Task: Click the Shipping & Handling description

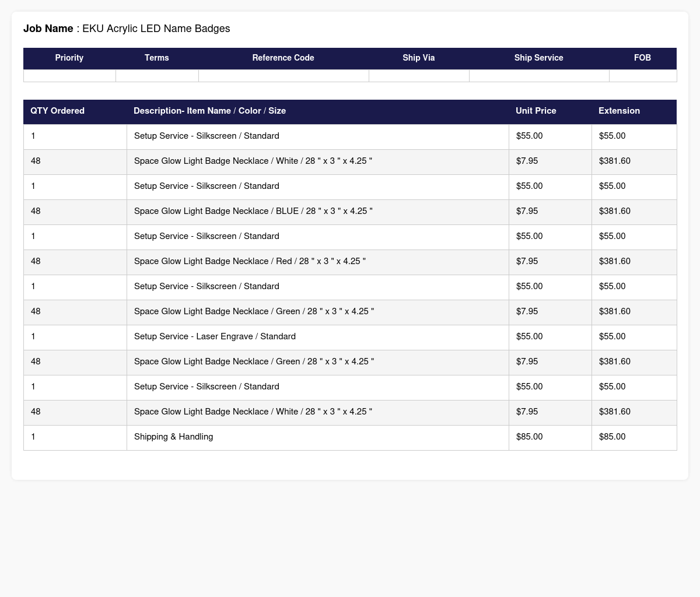Action: [x=173, y=437]
